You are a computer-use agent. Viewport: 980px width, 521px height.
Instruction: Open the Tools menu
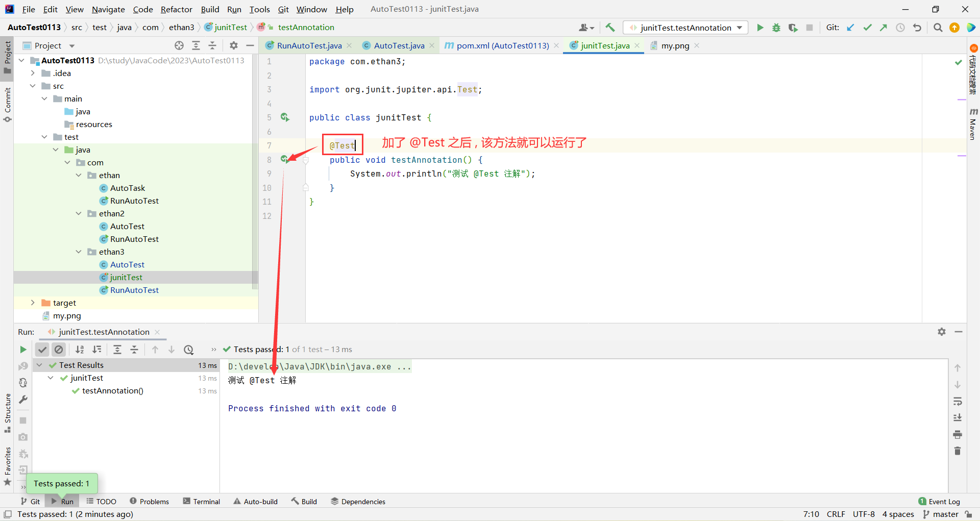point(259,9)
